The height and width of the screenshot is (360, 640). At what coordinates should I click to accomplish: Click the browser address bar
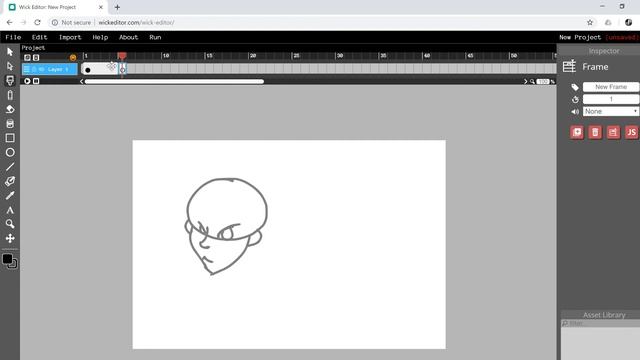click(x=318, y=22)
